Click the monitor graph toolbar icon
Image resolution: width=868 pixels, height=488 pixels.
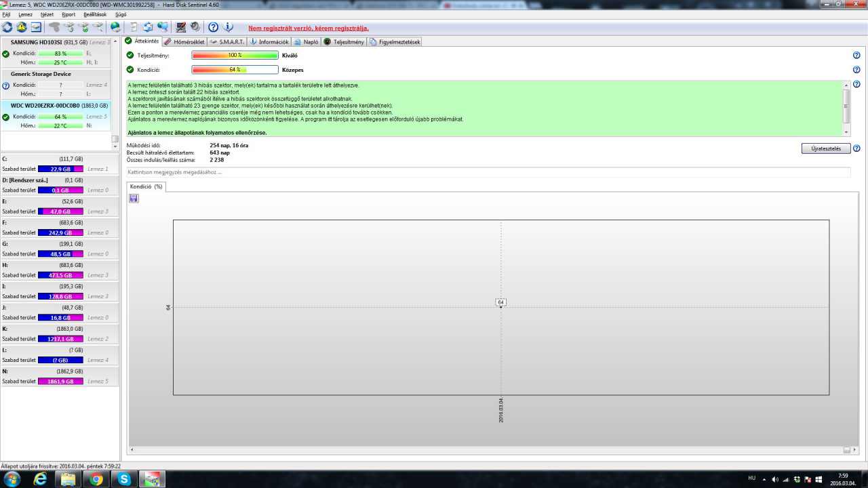tap(181, 27)
